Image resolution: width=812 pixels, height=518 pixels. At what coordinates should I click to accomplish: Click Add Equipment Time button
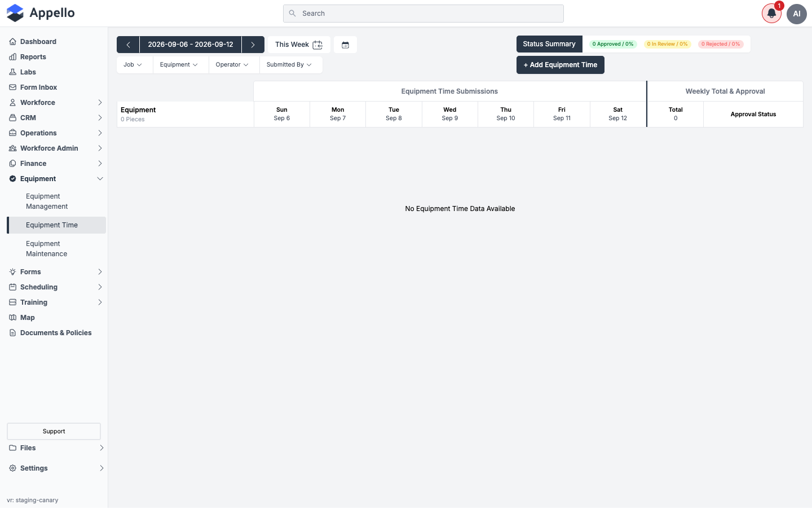[561, 65]
